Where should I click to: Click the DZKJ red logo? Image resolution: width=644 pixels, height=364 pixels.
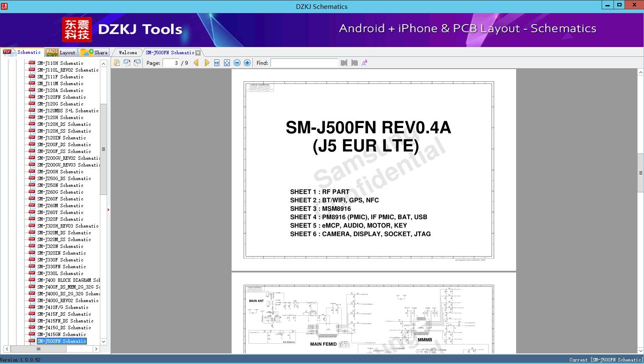77,30
